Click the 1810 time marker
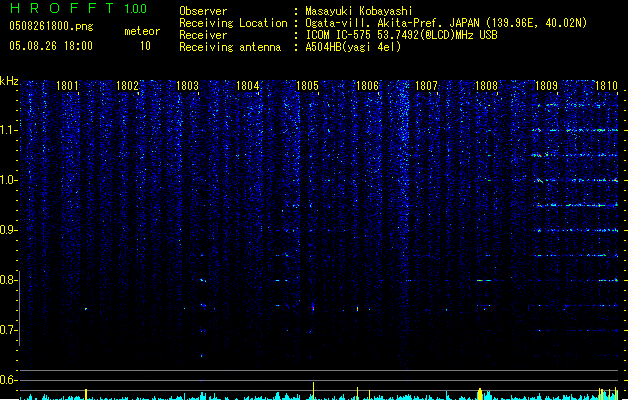 (606, 86)
